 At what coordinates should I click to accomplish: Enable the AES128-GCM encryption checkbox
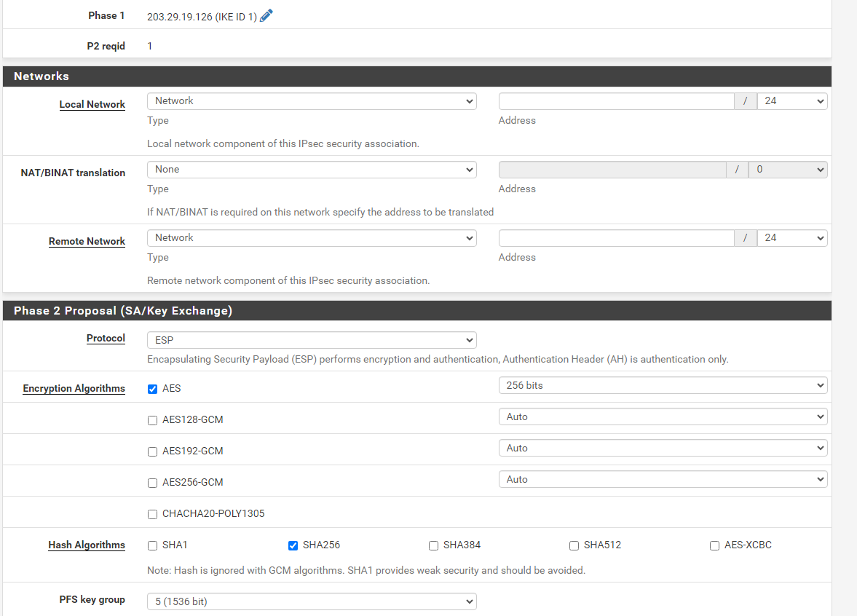152,420
